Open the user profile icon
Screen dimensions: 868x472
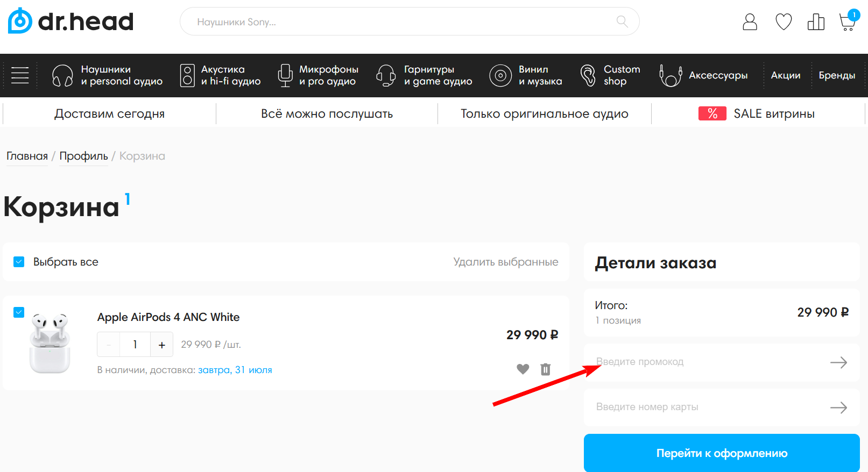[x=750, y=22]
